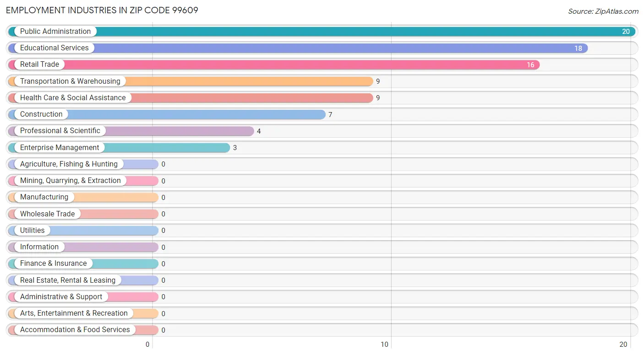Click the teal Public Administration bar end
Image resolution: width=644 pixels, height=355 pixels.
pos(630,32)
